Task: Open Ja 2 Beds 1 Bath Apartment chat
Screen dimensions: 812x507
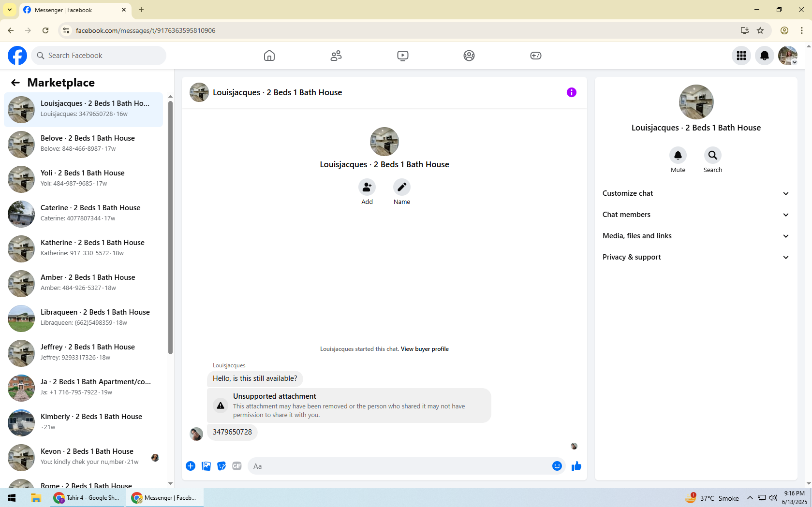Action: click(83, 388)
